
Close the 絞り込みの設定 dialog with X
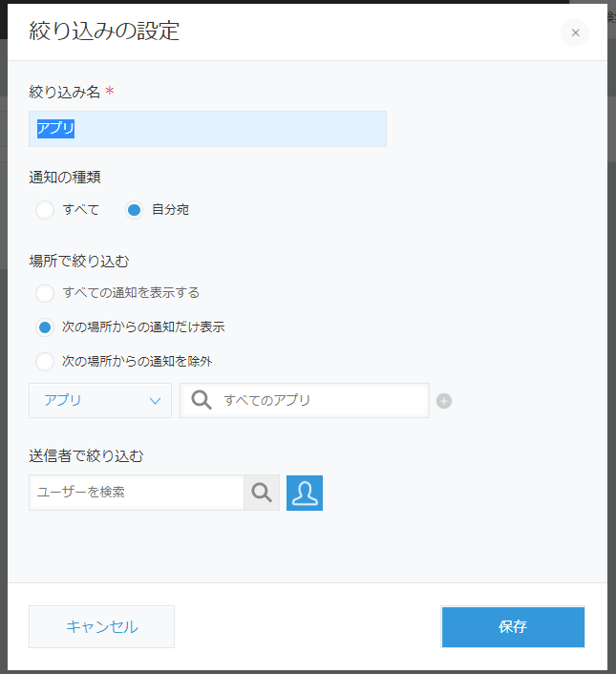coord(575,32)
